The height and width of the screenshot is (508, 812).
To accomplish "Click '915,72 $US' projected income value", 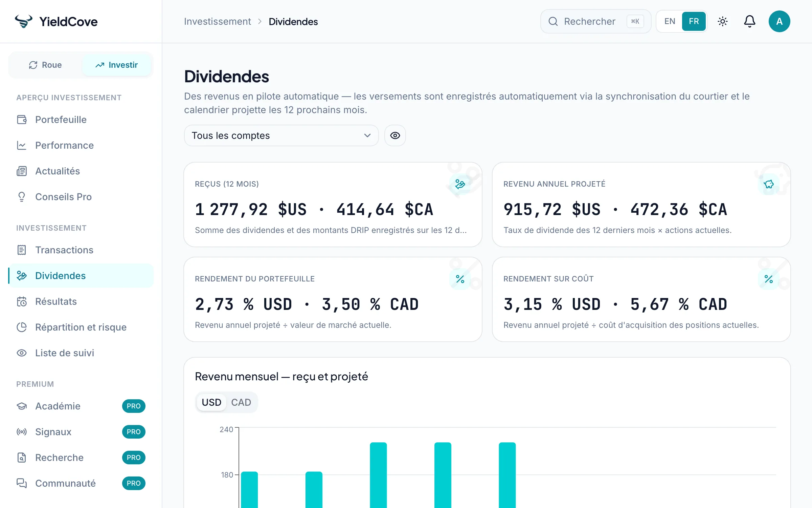I will pos(552,209).
